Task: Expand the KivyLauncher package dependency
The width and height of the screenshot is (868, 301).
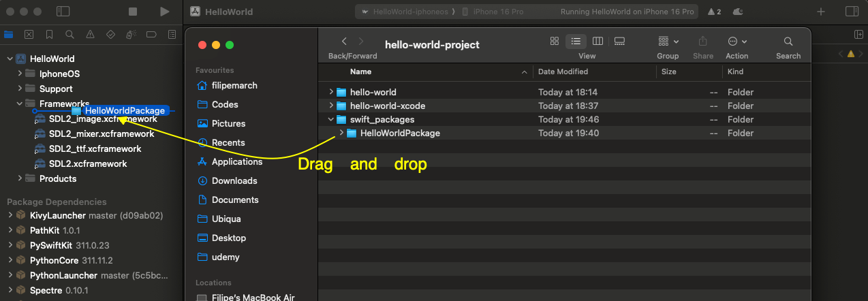Action: [10, 215]
